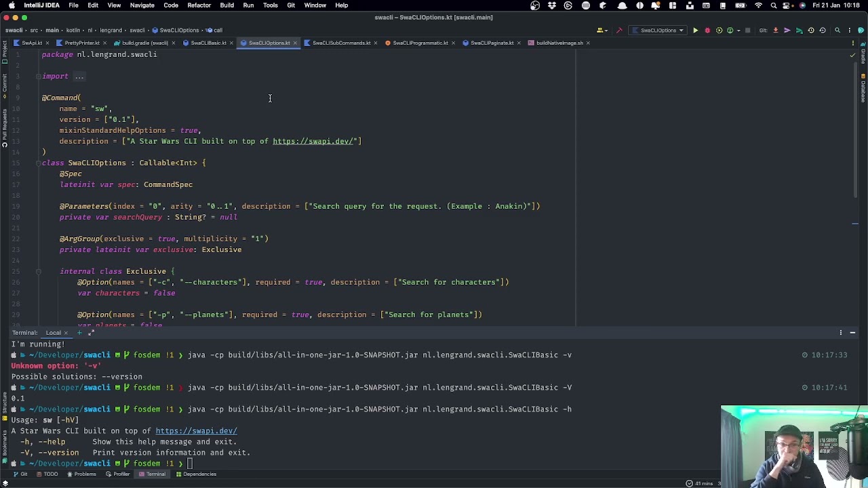Open the Git menu in menu bar

pyautogui.click(x=291, y=5)
